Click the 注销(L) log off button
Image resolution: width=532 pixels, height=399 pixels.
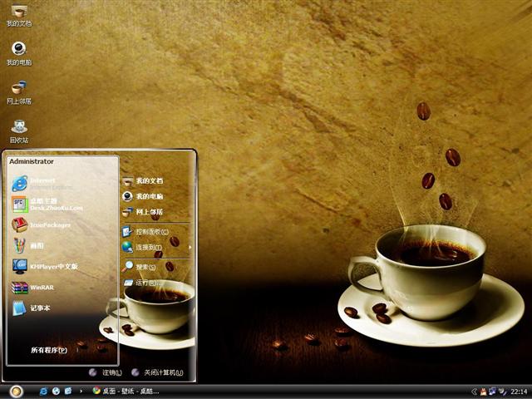(106, 372)
